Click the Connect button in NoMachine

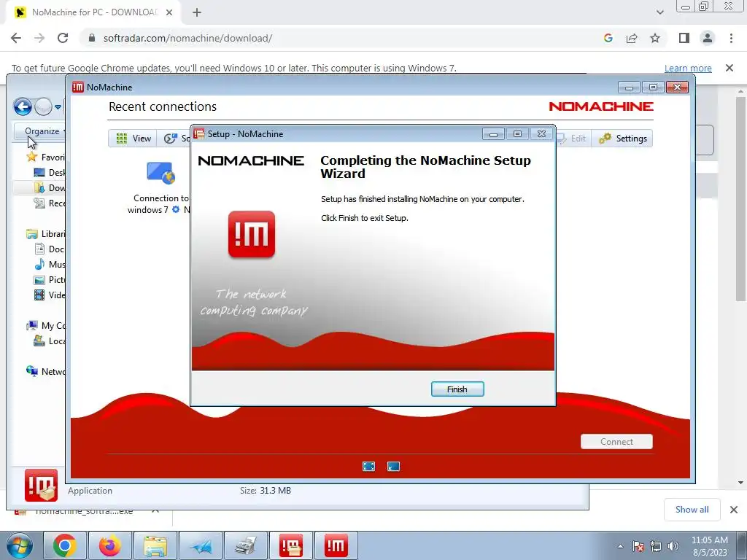616,441
